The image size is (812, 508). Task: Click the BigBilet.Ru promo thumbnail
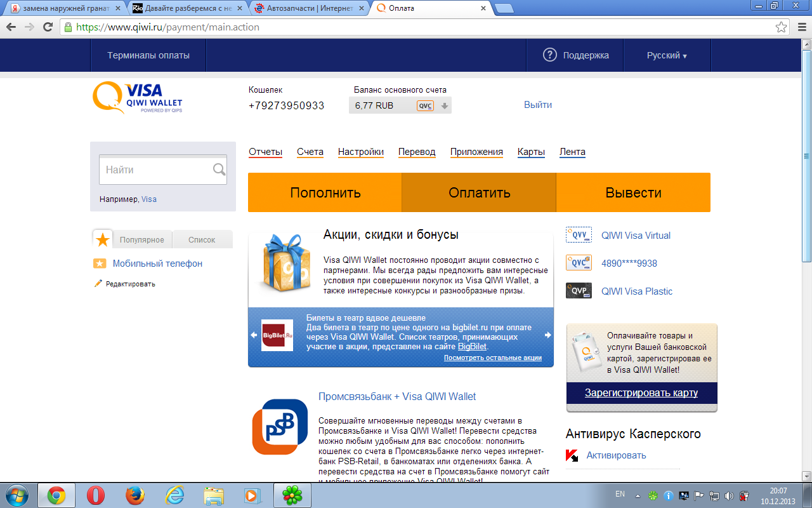[277, 335]
